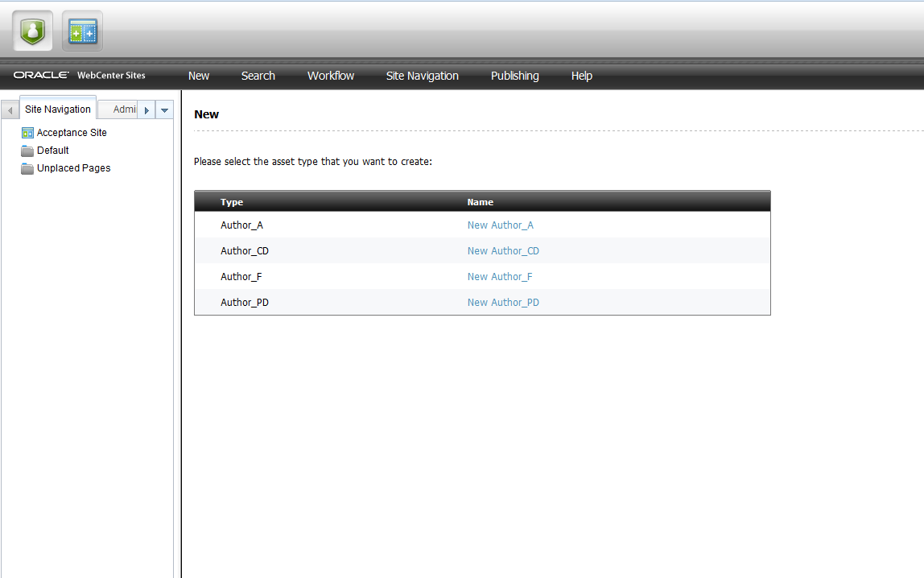The image size is (924, 578).
Task: Click the Oracle WebCenter Sites logo
Action: tap(79, 76)
